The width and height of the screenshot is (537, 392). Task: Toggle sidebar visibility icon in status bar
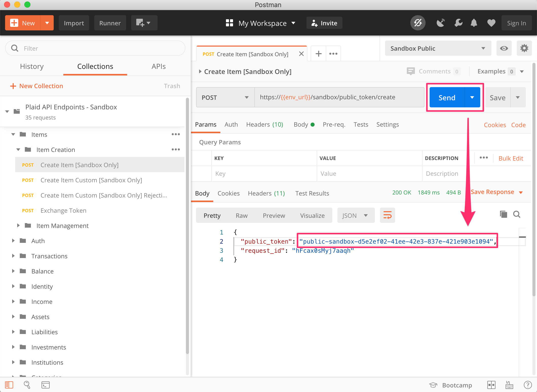tap(9, 385)
